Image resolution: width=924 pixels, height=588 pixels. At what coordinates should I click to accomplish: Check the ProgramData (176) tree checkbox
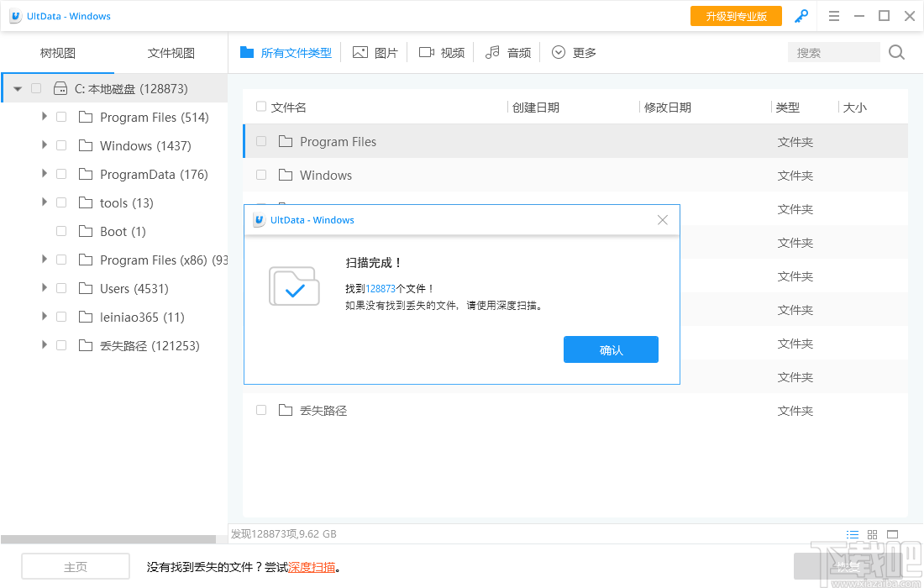tap(61, 174)
